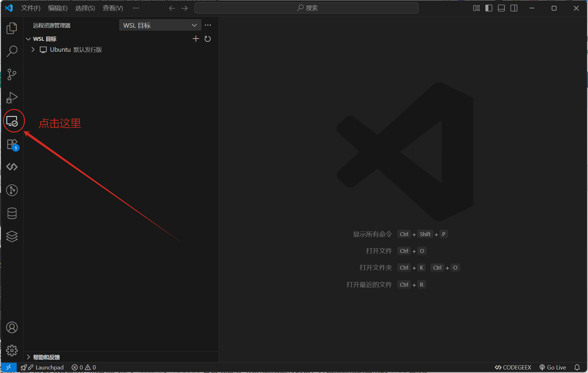Click the 显示所有命令 hint text

[x=373, y=234]
